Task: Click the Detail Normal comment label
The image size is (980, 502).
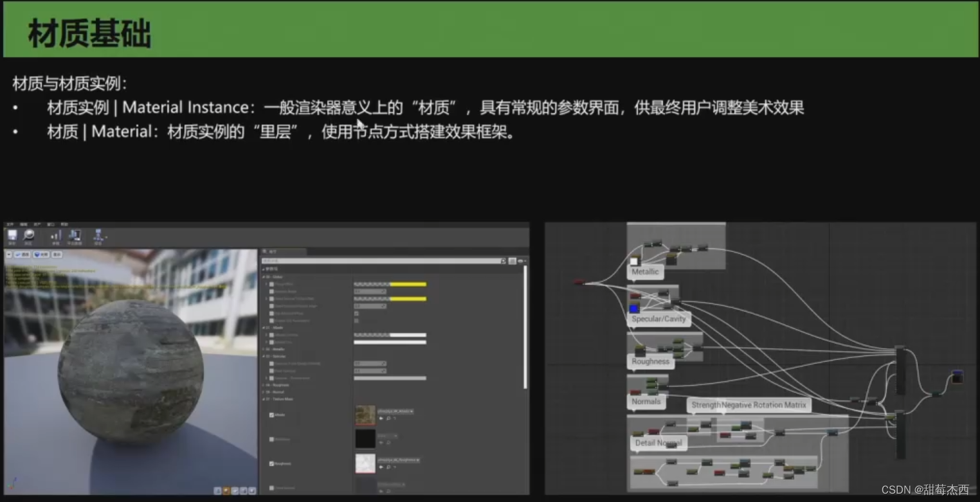Action: (658, 443)
